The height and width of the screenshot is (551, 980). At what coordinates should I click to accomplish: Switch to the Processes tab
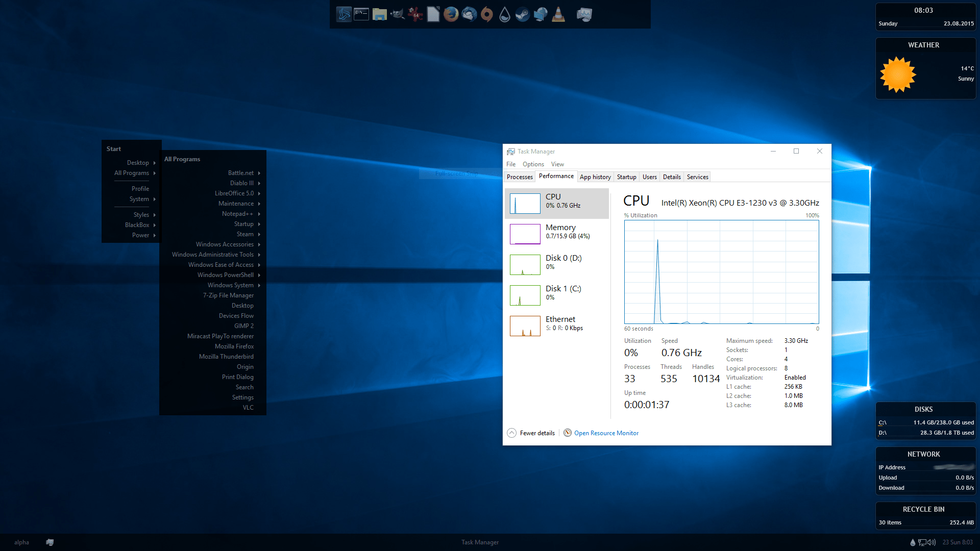[x=520, y=177]
